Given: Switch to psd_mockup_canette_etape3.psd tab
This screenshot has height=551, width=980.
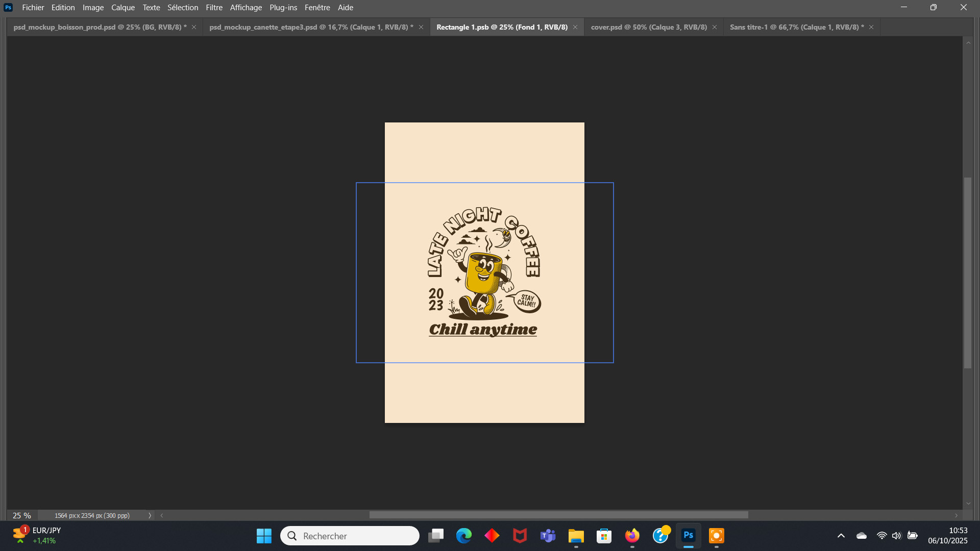Looking at the screenshot, I should (x=311, y=27).
